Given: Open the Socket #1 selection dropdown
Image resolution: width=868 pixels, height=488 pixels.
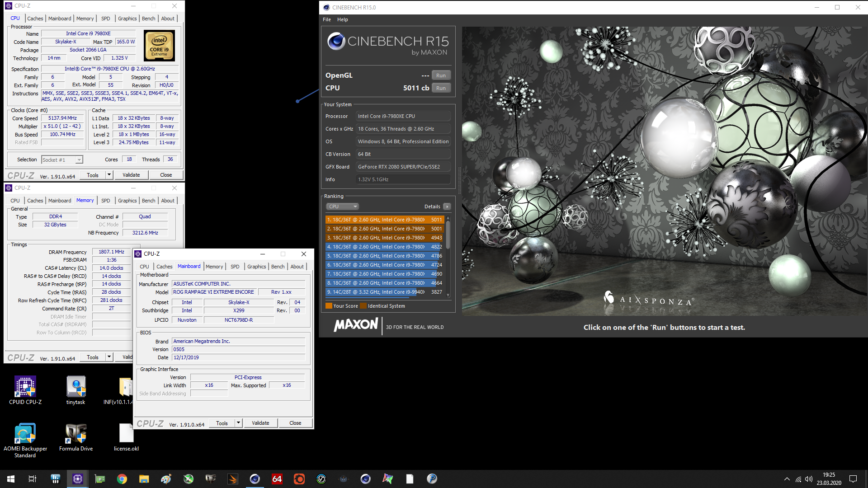Looking at the screenshot, I should (x=62, y=160).
